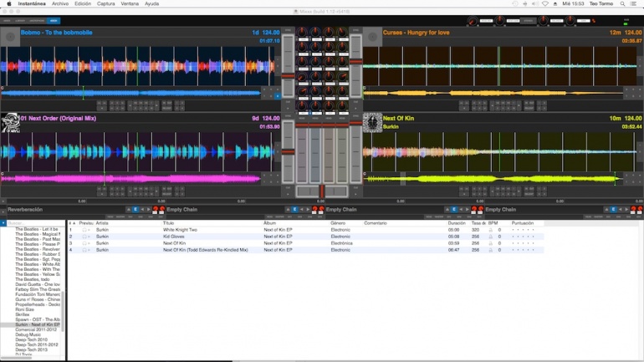Open the Captura menu
Image resolution: width=644 pixels, height=362 pixels.
tap(105, 3)
